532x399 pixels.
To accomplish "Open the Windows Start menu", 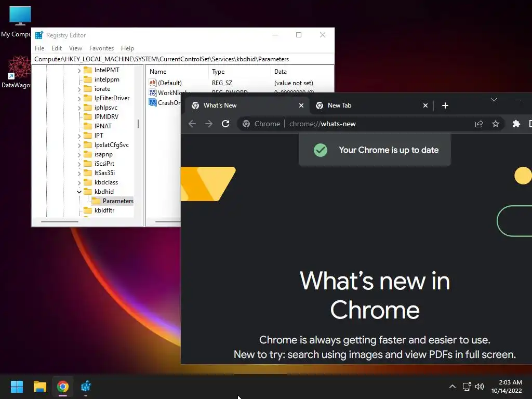I will click(17, 387).
